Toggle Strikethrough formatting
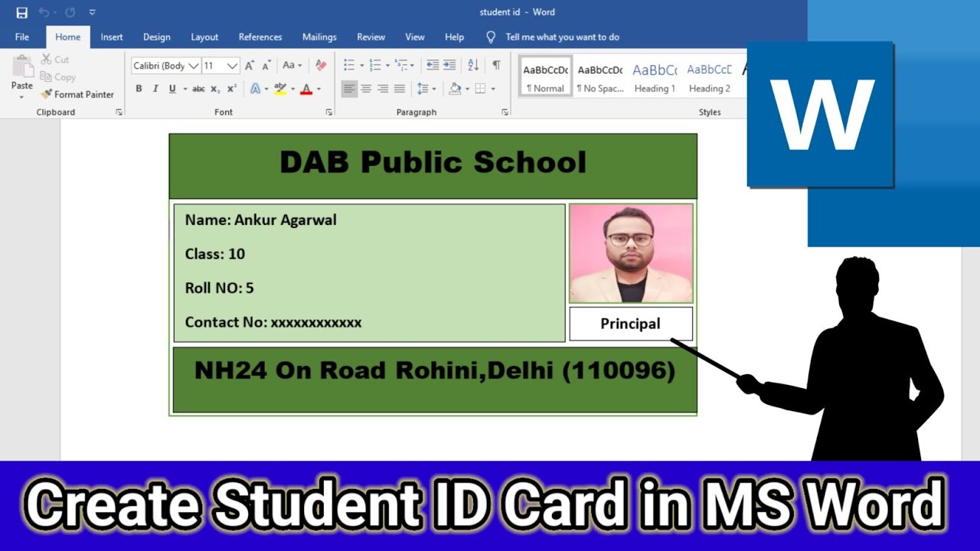 tap(198, 89)
